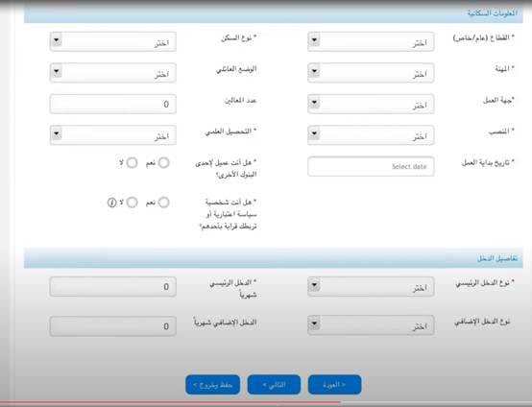Viewport: 532px width, 407px height.
Task: Click the info icon beside the political person question
Action: point(111,203)
